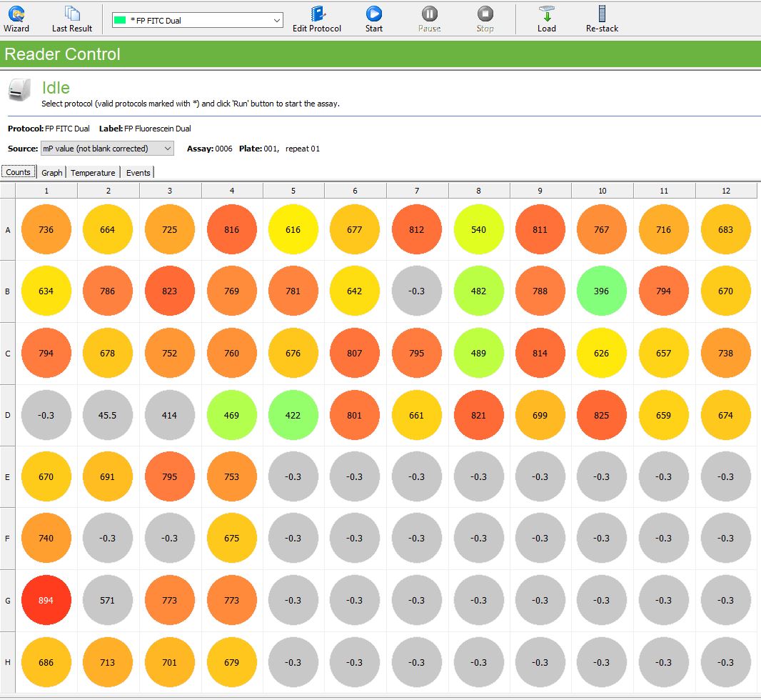Open the Events tab
Viewport: 761px width, 700px height.
pos(138,173)
